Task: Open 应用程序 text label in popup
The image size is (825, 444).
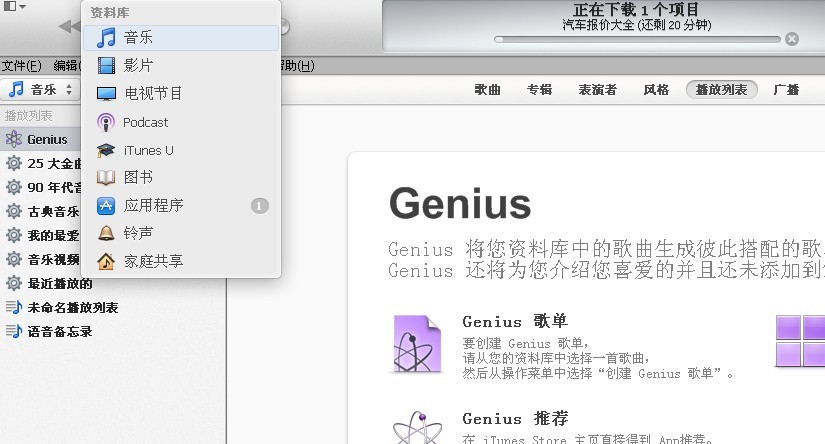Action: pyautogui.click(x=153, y=205)
